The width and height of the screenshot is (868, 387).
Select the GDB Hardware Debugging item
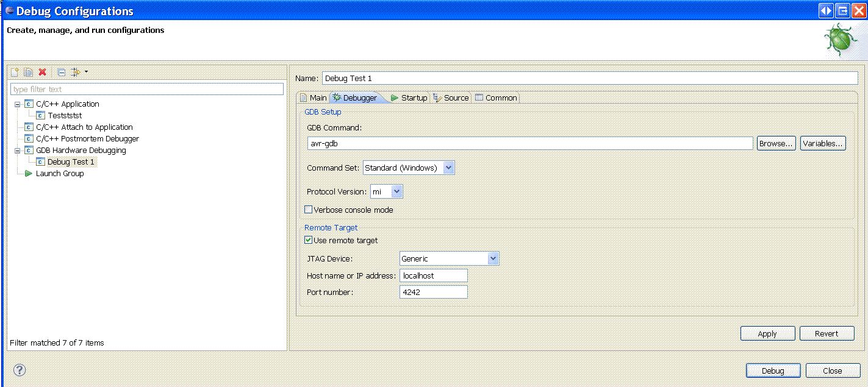coord(81,151)
